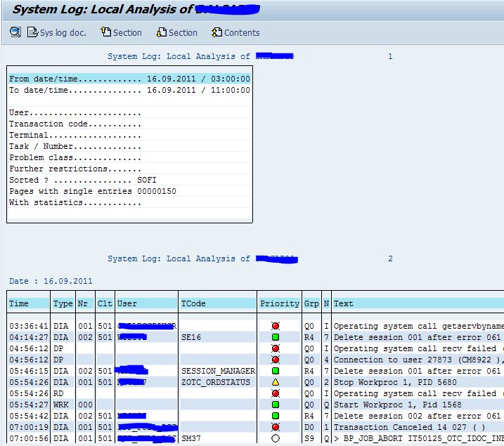Image resolution: width=504 pixels, height=446 pixels.
Task: Click the Terminal line
Action: point(129,135)
